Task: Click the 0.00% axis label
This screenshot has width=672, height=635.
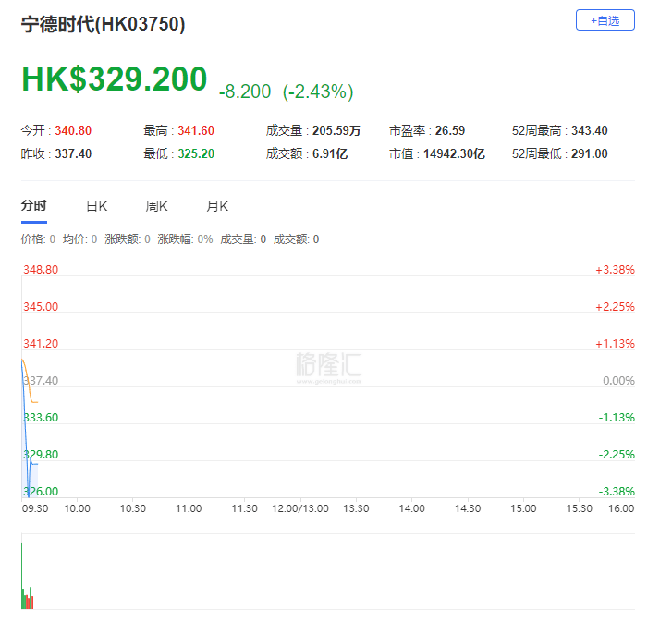Action: point(618,381)
